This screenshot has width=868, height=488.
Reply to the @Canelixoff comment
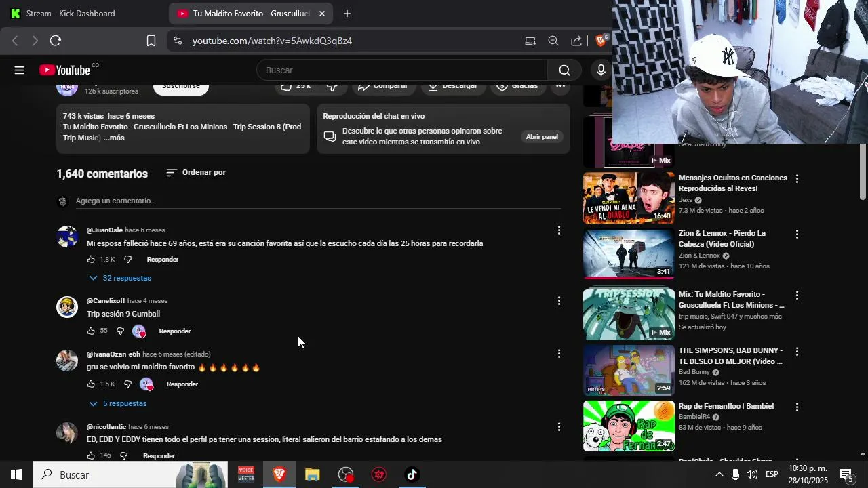point(175,331)
